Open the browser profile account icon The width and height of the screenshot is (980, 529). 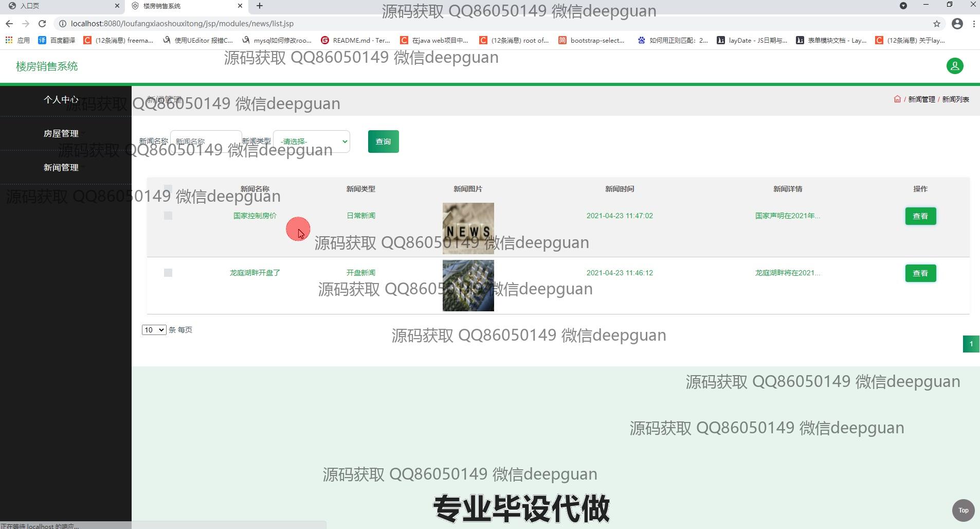click(957, 24)
